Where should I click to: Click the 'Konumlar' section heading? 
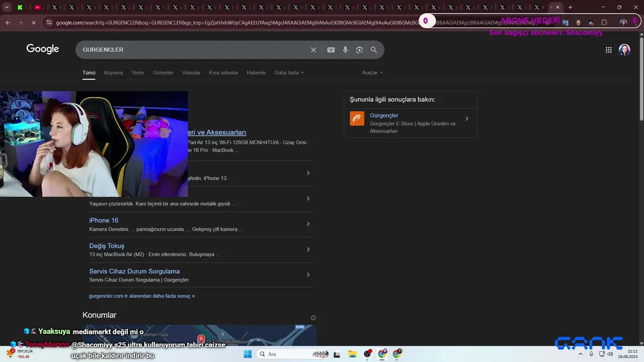tap(99, 315)
